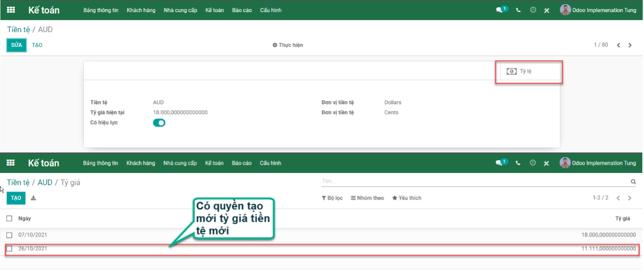
Task: Click TẠO button next to SỬA
Action: [37, 45]
